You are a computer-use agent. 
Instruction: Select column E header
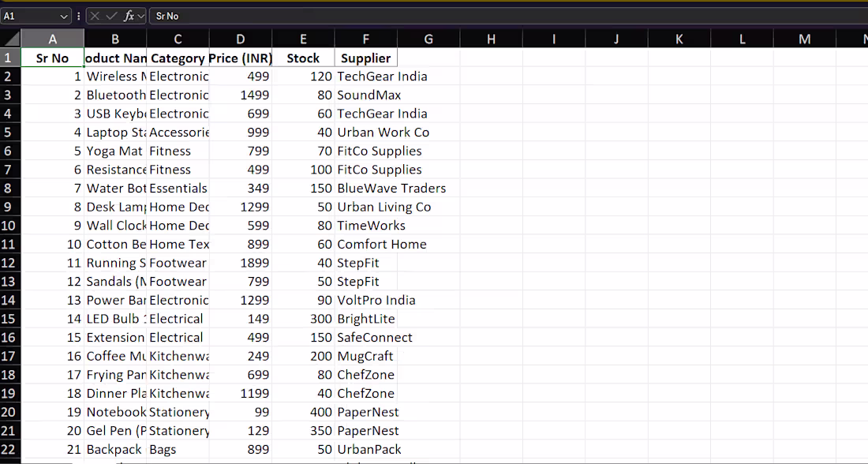[x=303, y=39]
